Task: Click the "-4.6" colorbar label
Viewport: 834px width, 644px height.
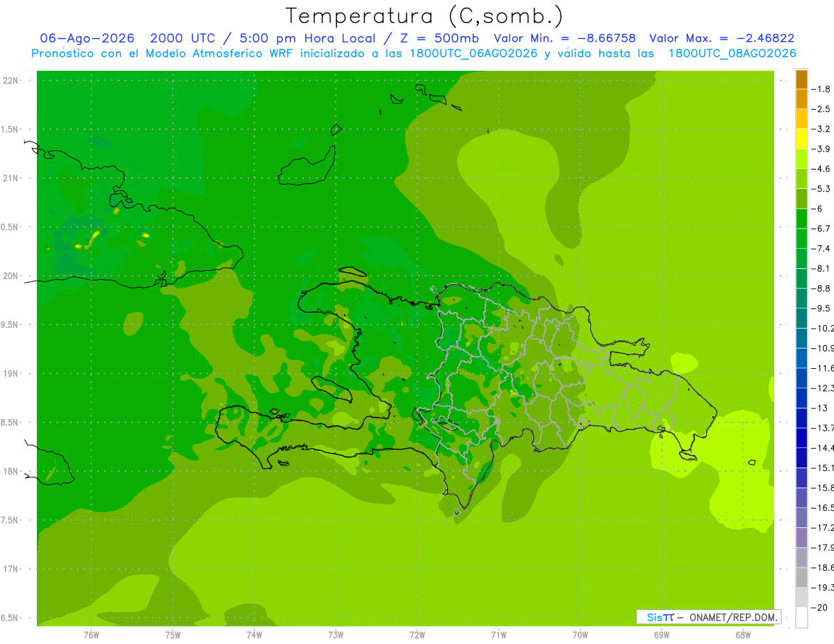Action: click(821, 169)
